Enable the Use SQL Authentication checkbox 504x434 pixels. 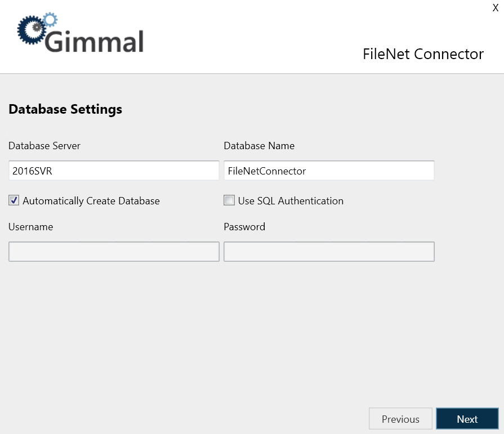coord(229,200)
